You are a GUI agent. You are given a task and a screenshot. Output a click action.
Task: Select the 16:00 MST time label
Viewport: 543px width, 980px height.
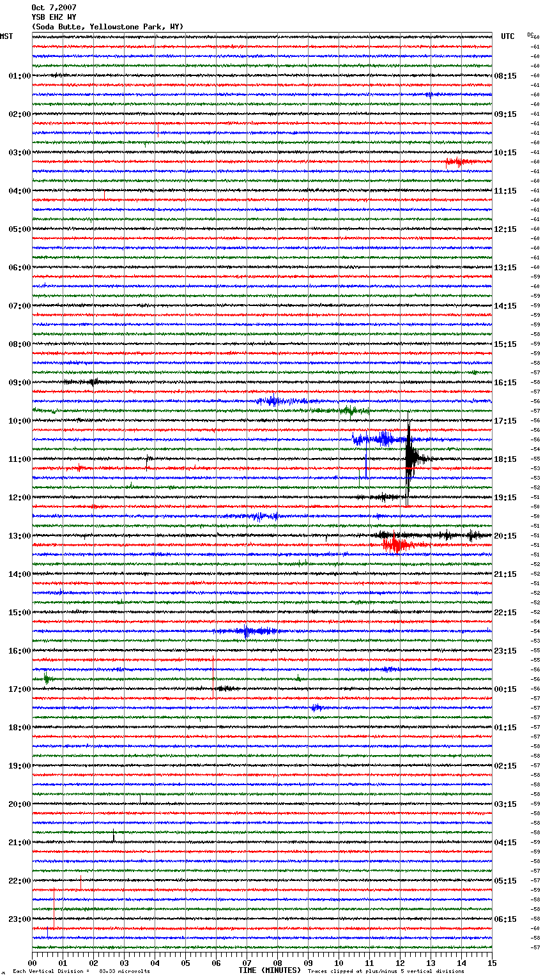pyautogui.click(x=19, y=651)
